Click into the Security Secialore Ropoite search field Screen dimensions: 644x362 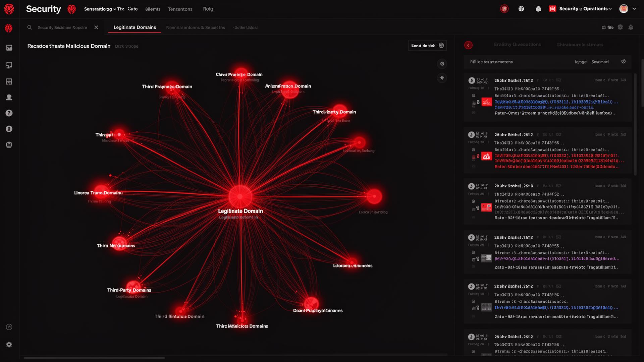(x=62, y=27)
